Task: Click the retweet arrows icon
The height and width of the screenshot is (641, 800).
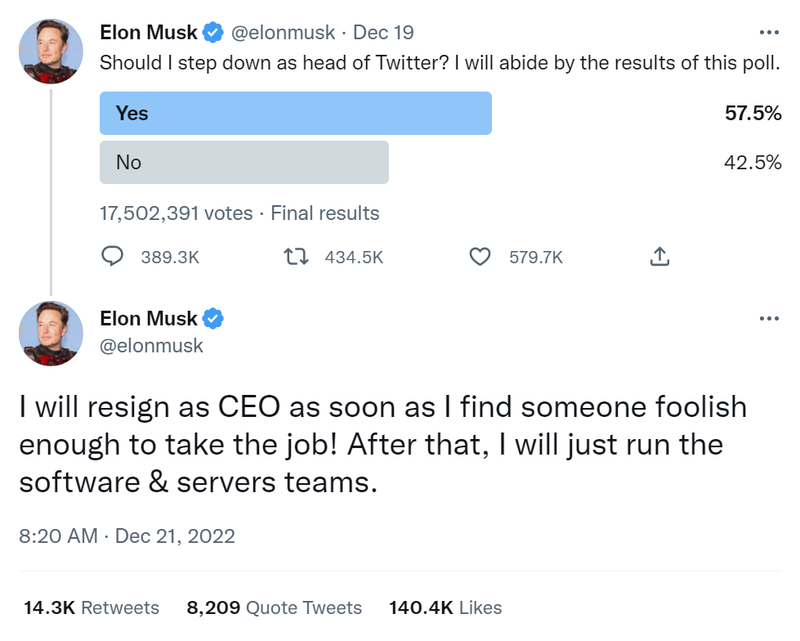Action: tap(297, 257)
